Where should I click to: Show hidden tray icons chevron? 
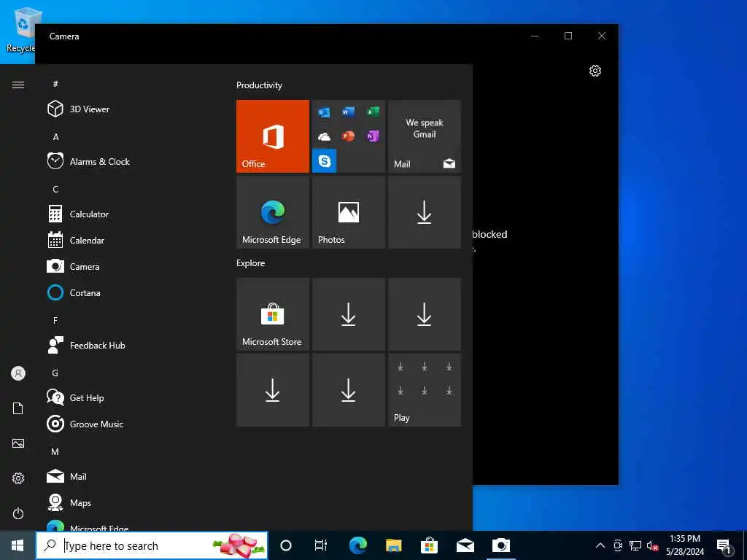600,545
